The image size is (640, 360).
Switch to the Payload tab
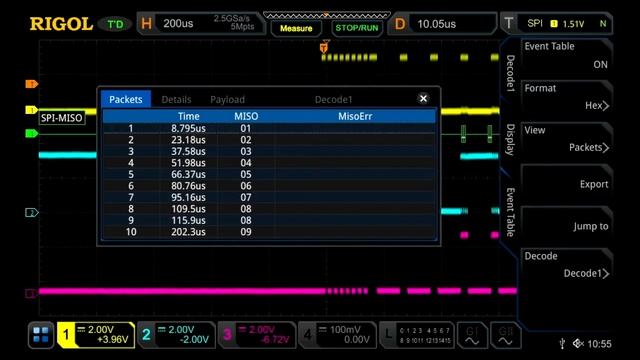tap(227, 99)
